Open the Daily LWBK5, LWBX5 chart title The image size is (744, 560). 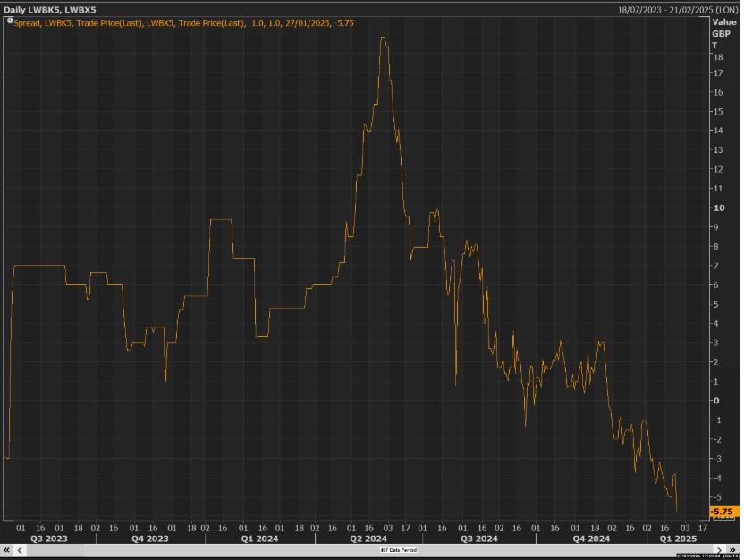pos(50,9)
